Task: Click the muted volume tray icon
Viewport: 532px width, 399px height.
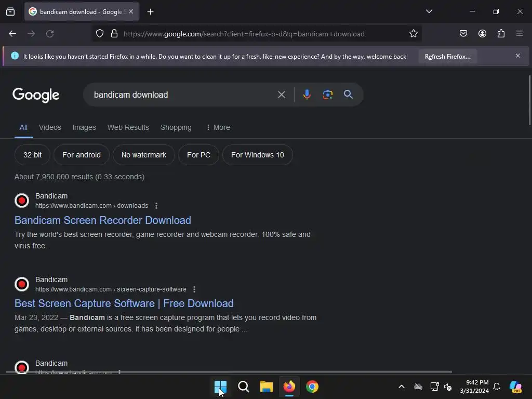Action: pos(448,387)
